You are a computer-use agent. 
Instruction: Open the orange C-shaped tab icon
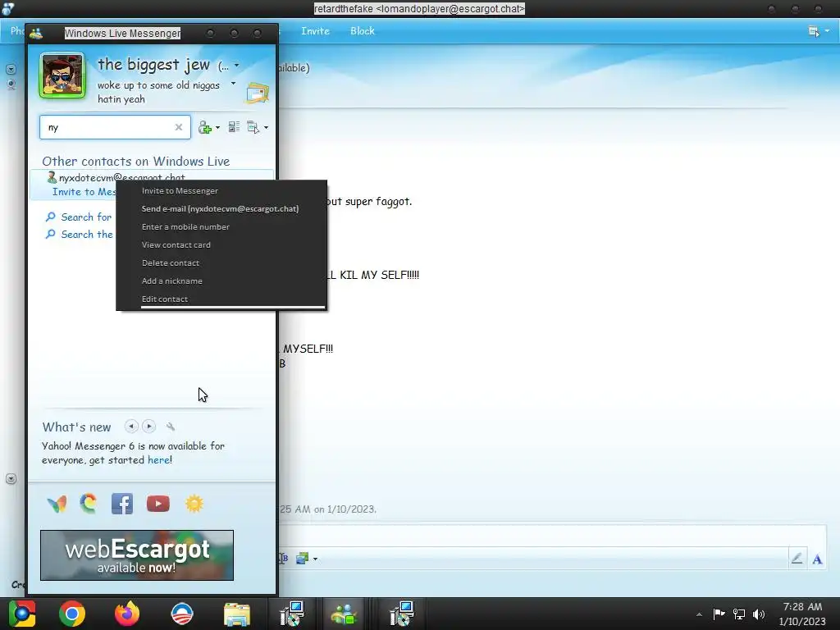89,504
